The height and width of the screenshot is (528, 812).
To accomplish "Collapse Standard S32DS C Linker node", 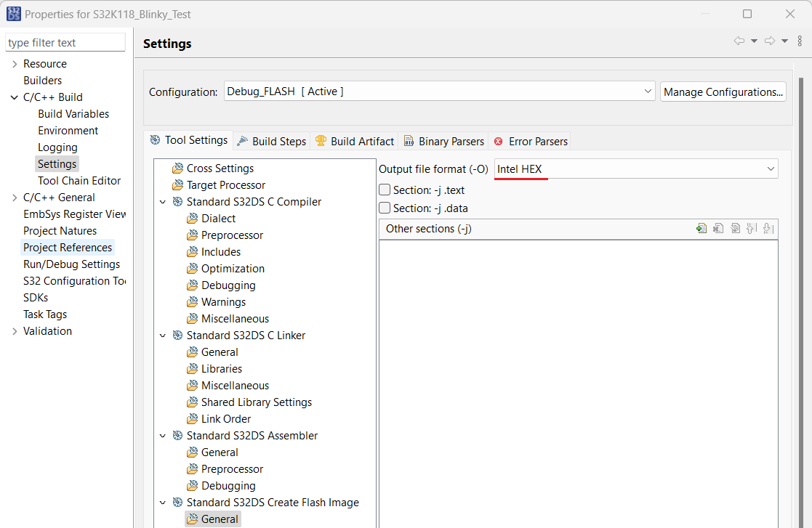I will point(163,335).
